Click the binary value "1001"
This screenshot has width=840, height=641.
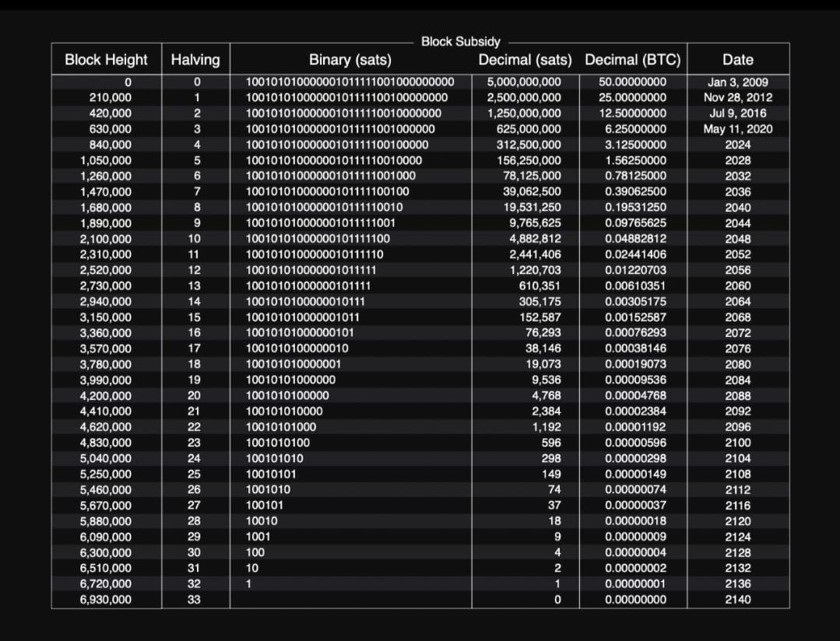(x=258, y=537)
